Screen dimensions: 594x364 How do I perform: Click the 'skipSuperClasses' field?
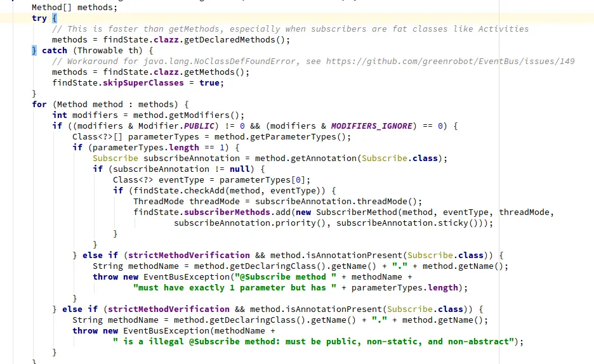pyautogui.click(x=143, y=83)
